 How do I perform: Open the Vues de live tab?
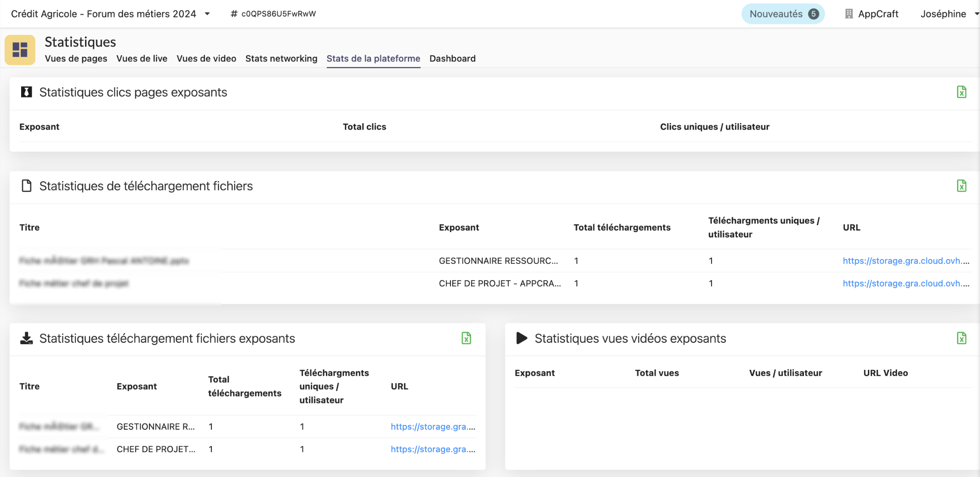142,58
